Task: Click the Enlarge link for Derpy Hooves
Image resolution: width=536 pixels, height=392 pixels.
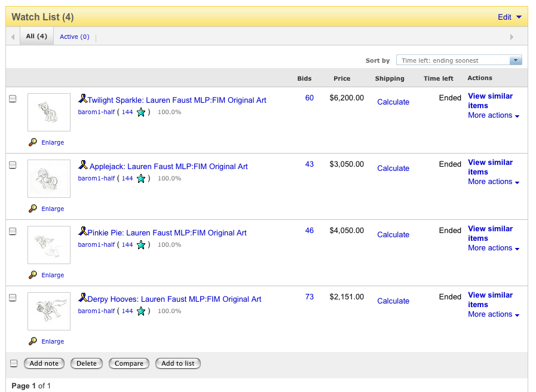Action: pos(53,341)
